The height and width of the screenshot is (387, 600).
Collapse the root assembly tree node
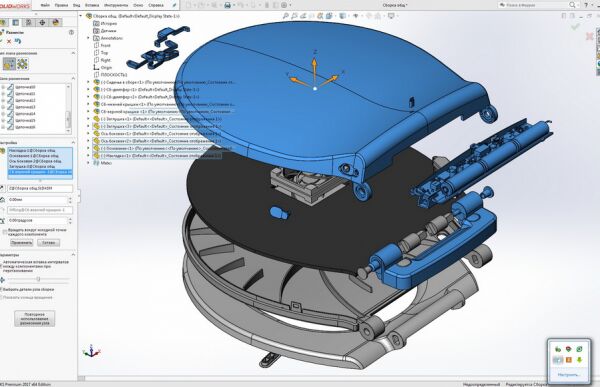click(x=81, y=16)
